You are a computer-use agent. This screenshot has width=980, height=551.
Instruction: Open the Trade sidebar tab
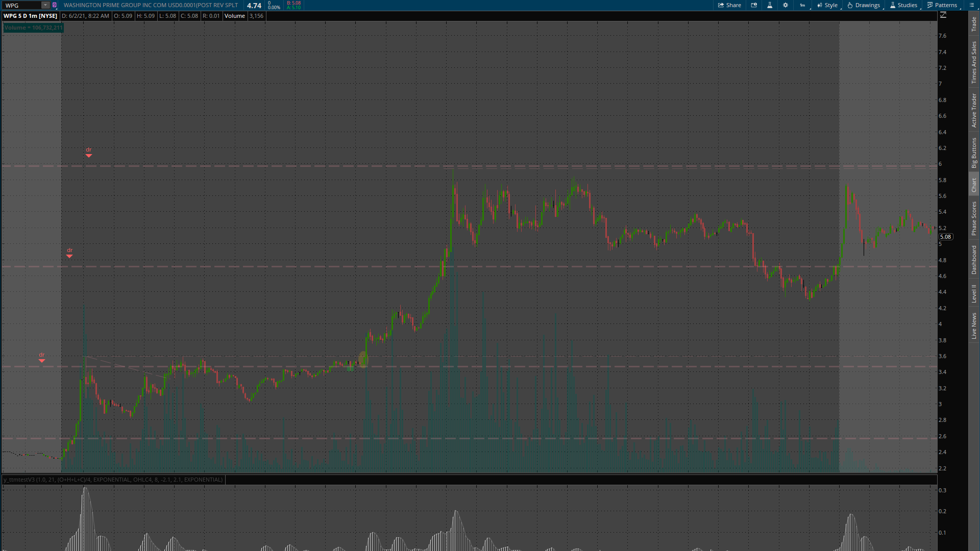click(974, 24)
